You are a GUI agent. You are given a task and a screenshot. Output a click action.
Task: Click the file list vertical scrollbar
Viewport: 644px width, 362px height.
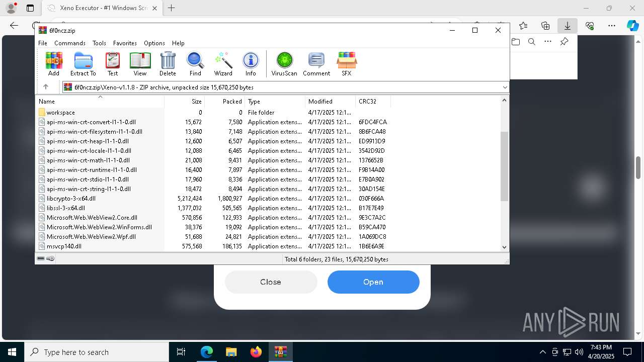click(x=505, y=166)
